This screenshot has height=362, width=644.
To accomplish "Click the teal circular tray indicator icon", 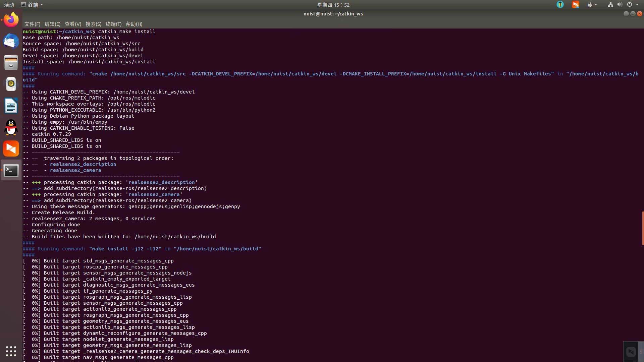I will coord(560,5).
